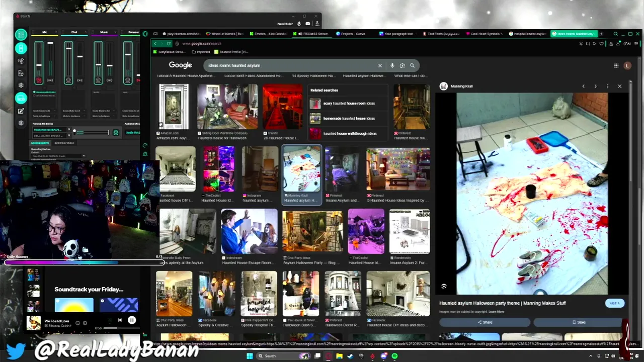
Task: Start Google voice search microphone
Action: click(392, 65)
